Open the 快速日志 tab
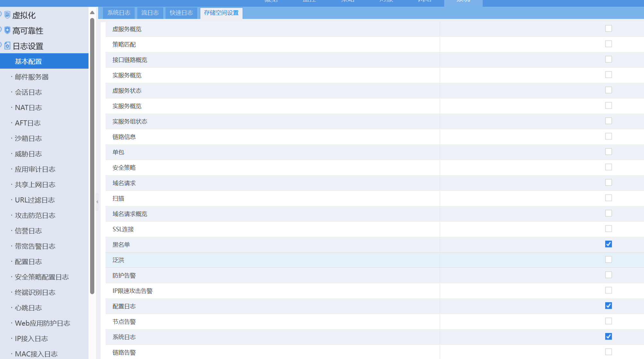The height and width of the screenshot is (359, 644). point(181,13)
